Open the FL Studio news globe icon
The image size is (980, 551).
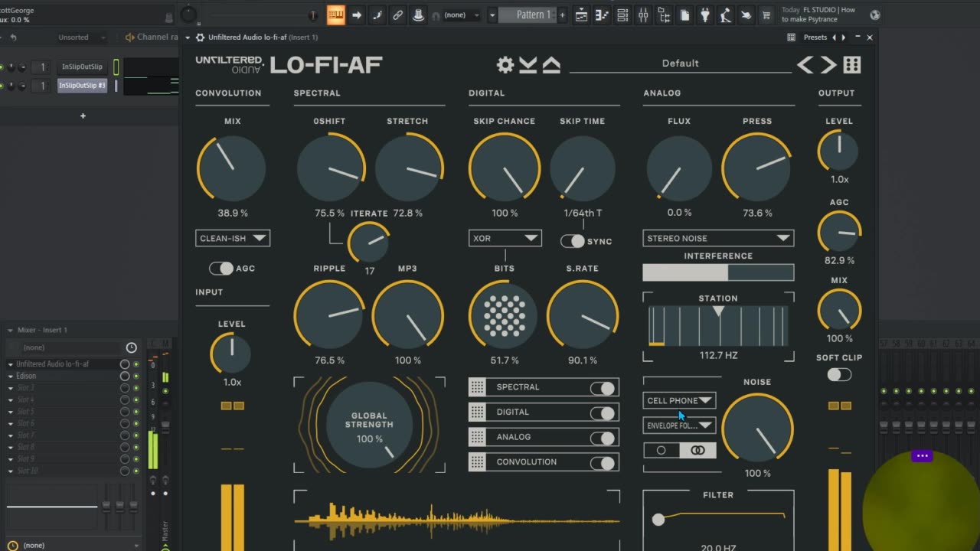pos(875,15)
